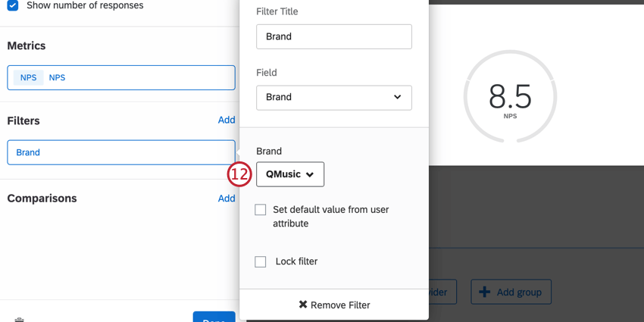
Task: Click the red circled 12 step marker
Action: [x=239, y=174]
